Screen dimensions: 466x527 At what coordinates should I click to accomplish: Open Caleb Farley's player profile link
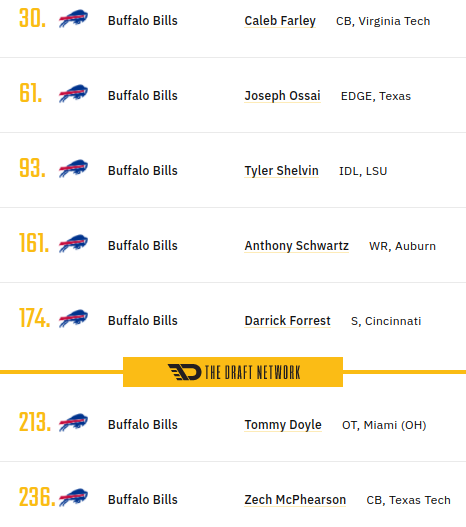click(x=280, y=21)
